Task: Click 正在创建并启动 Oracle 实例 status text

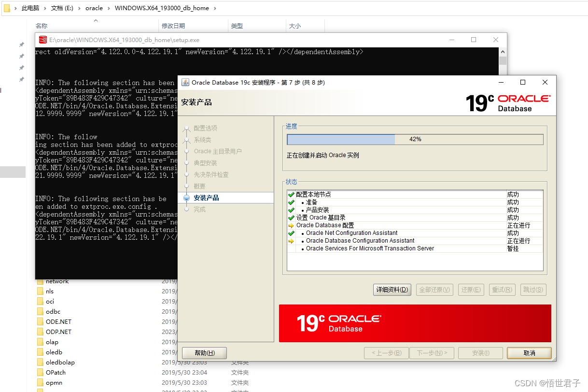Action: [323, 155]
